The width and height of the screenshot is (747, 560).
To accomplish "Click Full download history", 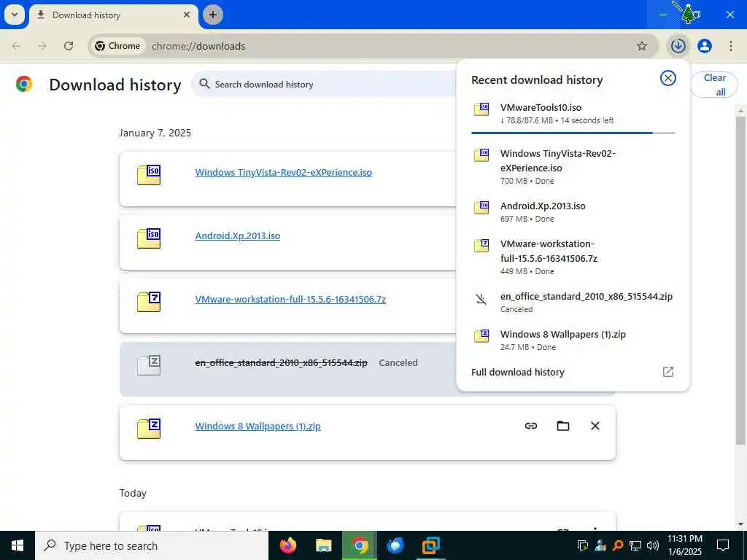I will coord(517,372).
